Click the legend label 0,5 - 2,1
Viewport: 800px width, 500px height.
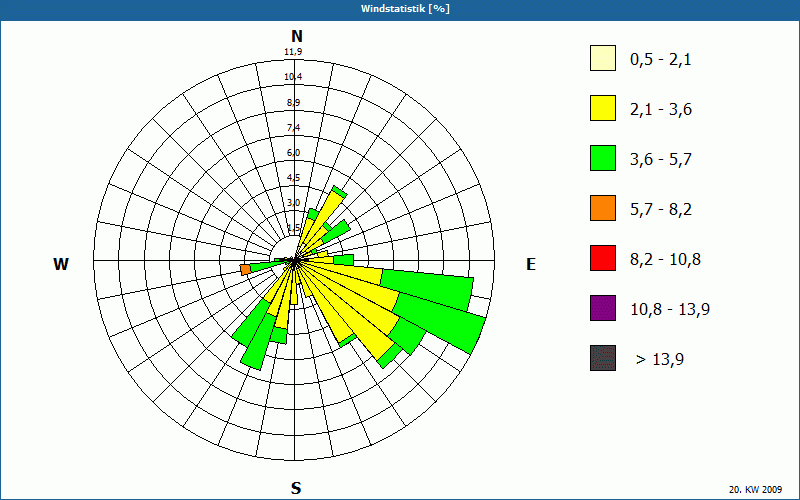tap(661, 60)
